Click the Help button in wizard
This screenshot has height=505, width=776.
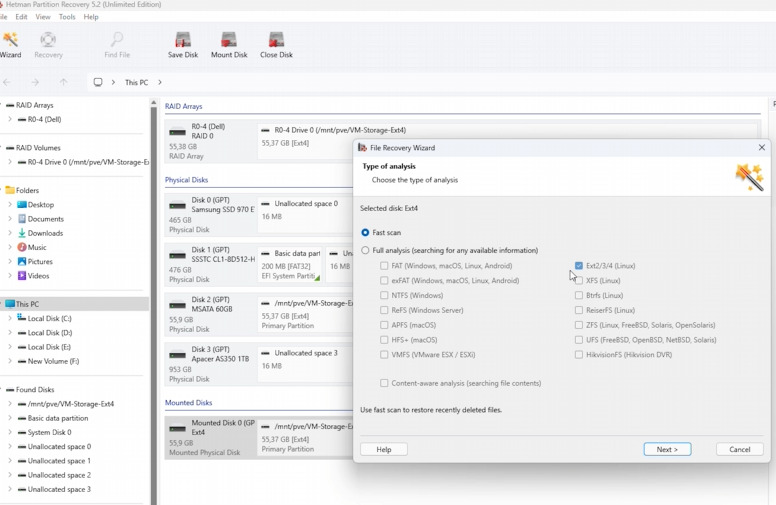click(384, 449)
